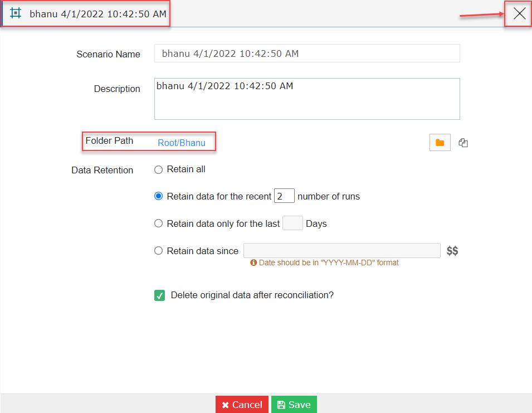Click the copy folder path icon
The height and width of the screenshot is (413, 532).
(x=463, y=143)
